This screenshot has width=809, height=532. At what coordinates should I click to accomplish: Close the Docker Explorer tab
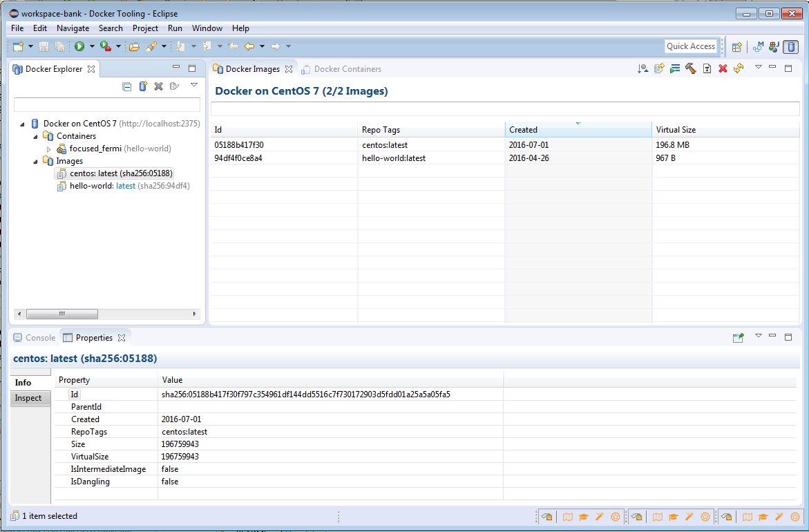pos(91,69)
